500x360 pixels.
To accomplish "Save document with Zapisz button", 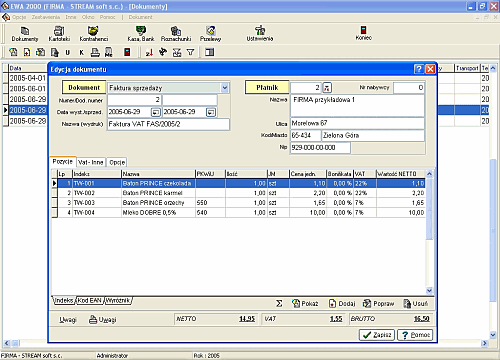I will (377, 335).
